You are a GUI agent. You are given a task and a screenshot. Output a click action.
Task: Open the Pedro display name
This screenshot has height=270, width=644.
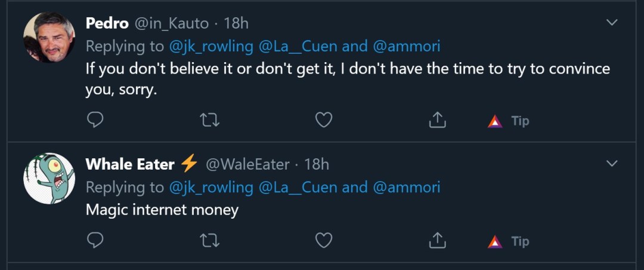(x=107, y=23)
